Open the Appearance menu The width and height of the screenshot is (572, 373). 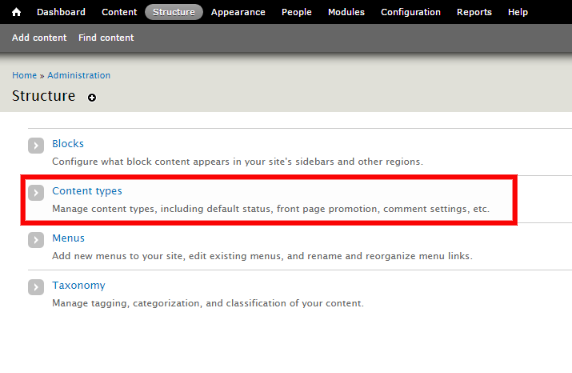238,12
